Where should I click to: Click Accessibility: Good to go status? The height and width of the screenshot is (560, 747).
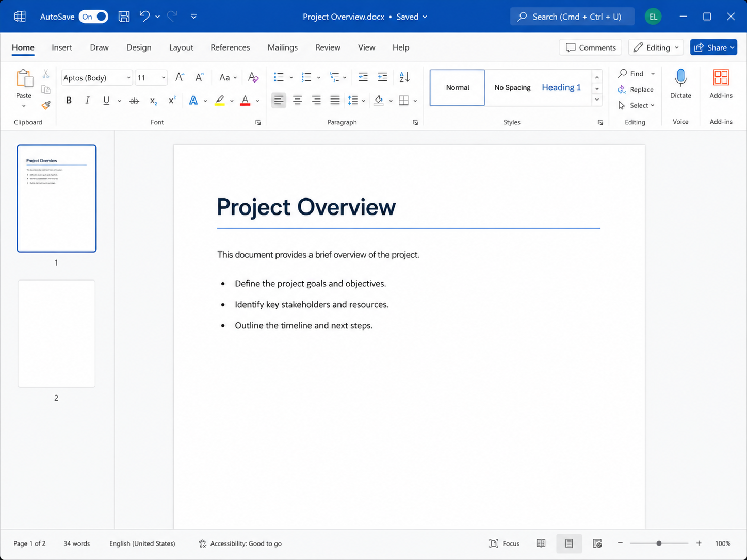coord(240,543)
